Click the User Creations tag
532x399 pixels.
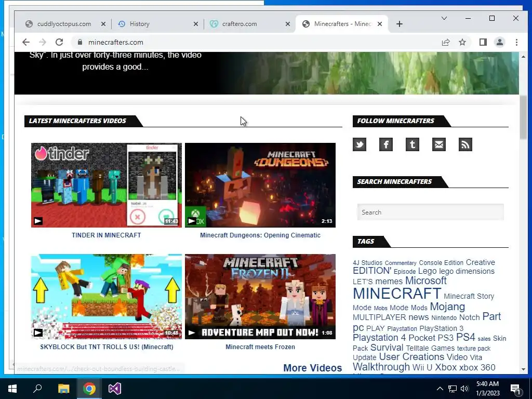(411, 357)
